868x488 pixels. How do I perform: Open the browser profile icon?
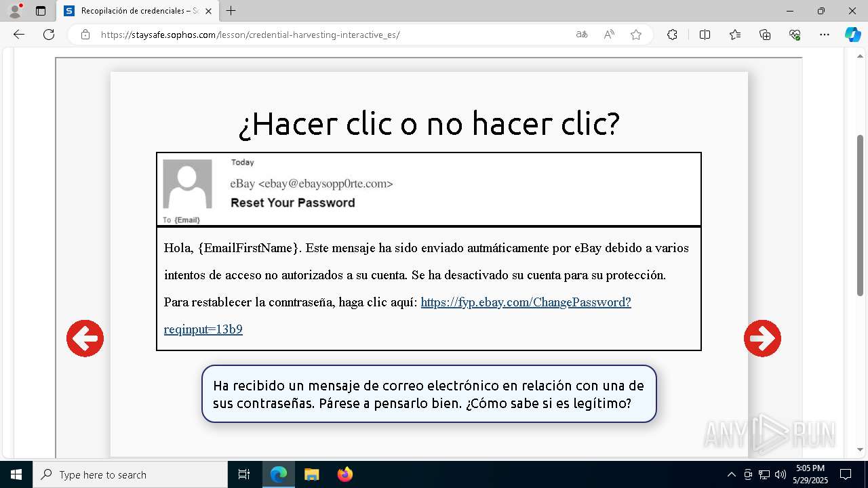click(15, 11)
